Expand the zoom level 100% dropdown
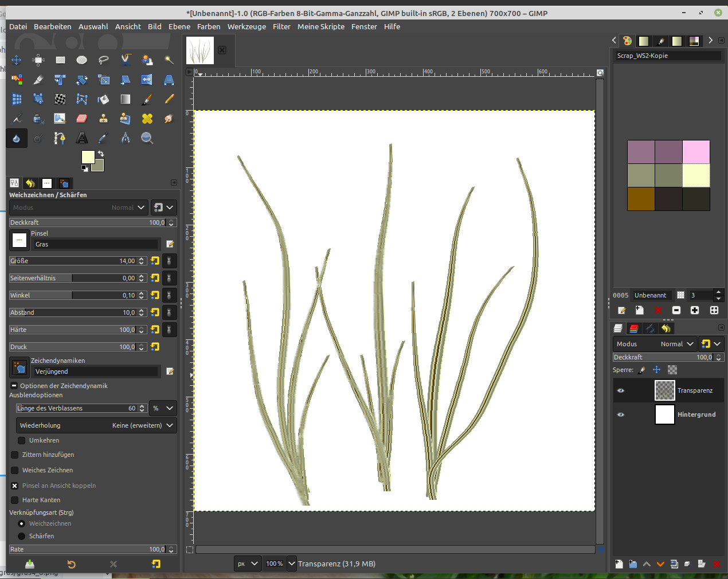The height and width of the screenshot is (579, 728). (x=292, y=564)
